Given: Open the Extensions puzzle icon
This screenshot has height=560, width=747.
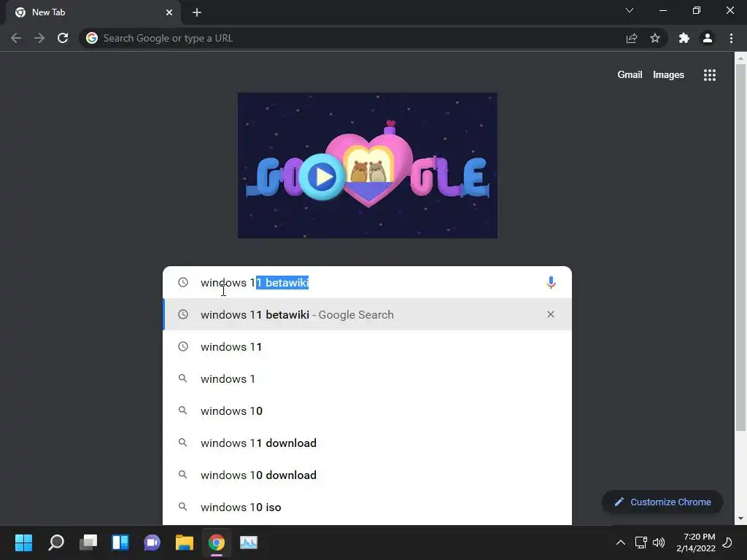Looking at the screenshot, I should tap(684, 38).
